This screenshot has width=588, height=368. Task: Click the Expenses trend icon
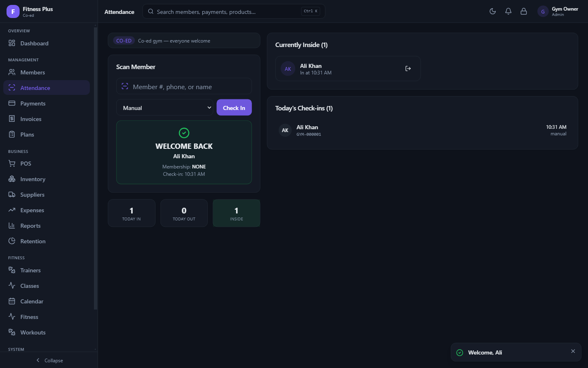tap(12, 210)
